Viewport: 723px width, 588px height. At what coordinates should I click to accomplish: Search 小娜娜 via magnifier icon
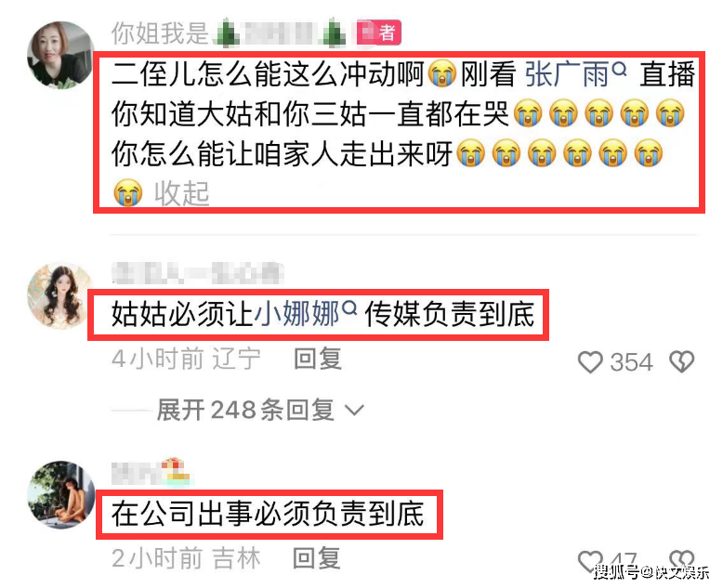(x=350, y=307)
